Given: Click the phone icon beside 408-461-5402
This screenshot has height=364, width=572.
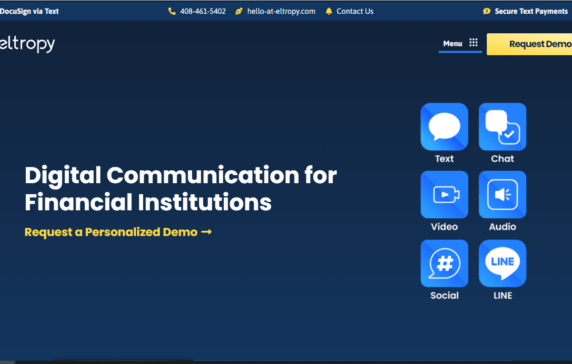Looking at the screenshot, I should (x=171, y=11).
